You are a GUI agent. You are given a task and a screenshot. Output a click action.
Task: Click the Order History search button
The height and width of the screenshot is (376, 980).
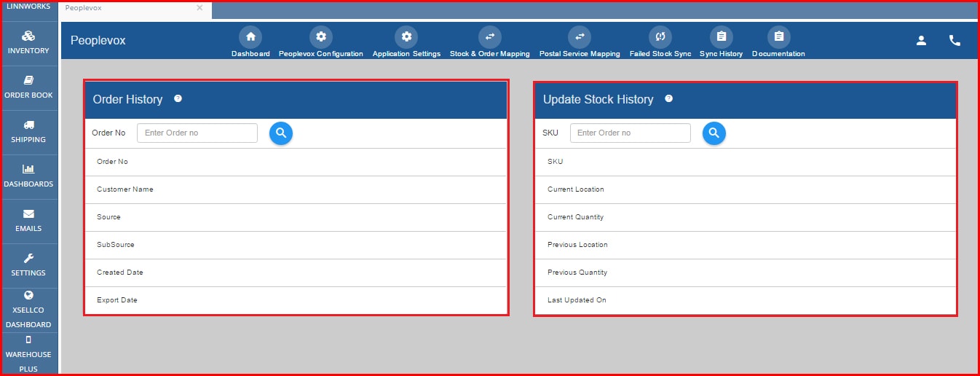point(281,133)
